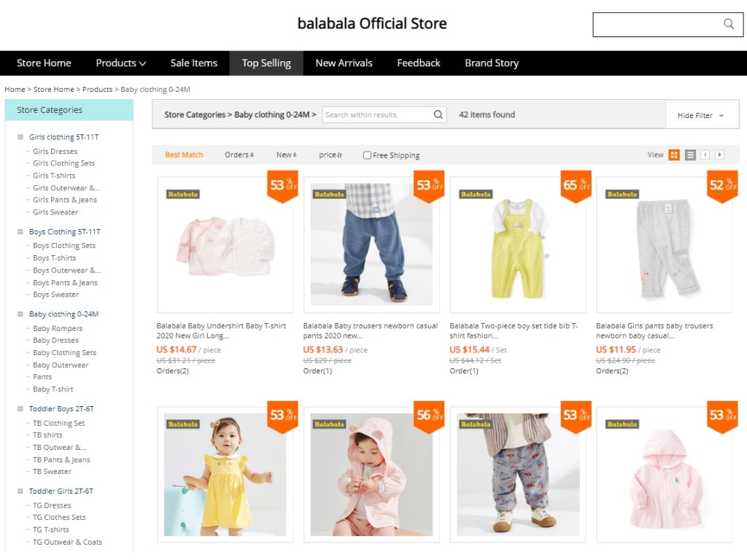
Task: Click the store search magnifier icon
Action: (x=729, y=23)
